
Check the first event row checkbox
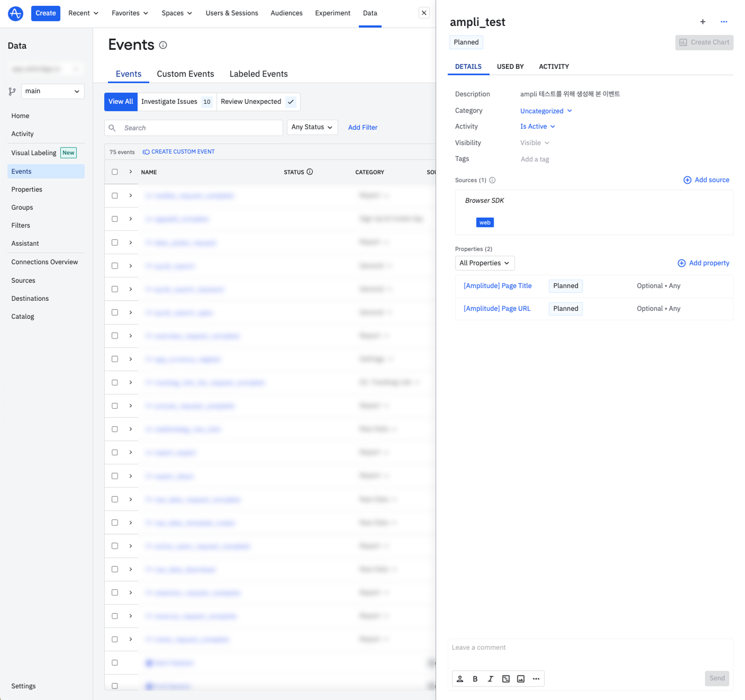[115, 196]
